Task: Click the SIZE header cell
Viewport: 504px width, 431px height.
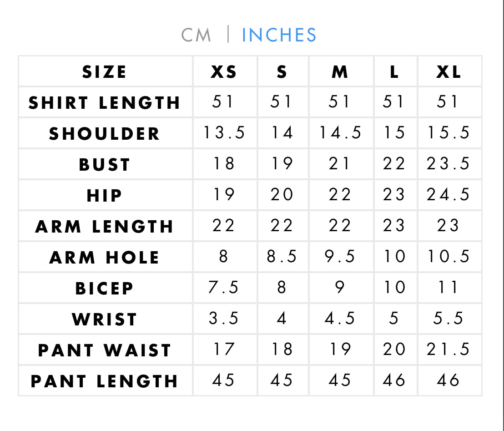Action: pos(105,72)
